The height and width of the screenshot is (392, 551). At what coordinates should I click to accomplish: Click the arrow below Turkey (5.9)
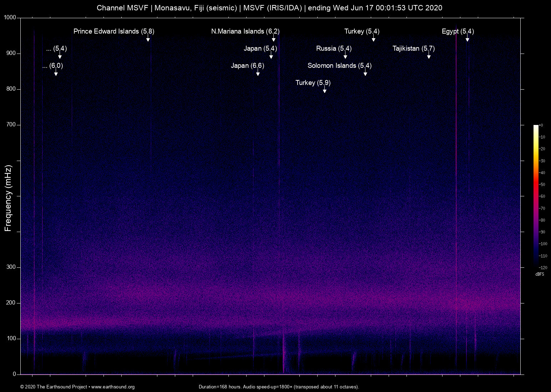tap(324, 90)
